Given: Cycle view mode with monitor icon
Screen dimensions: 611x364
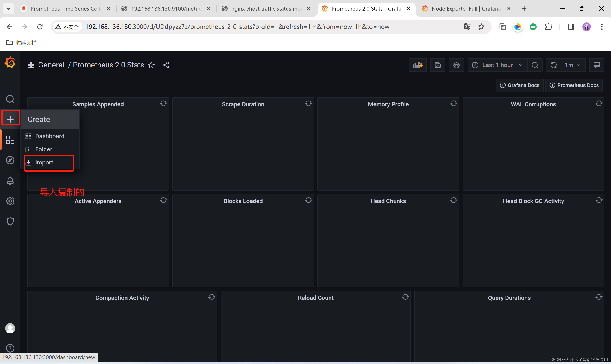Looking at the screenshot, I should click(x=597, y=65).
